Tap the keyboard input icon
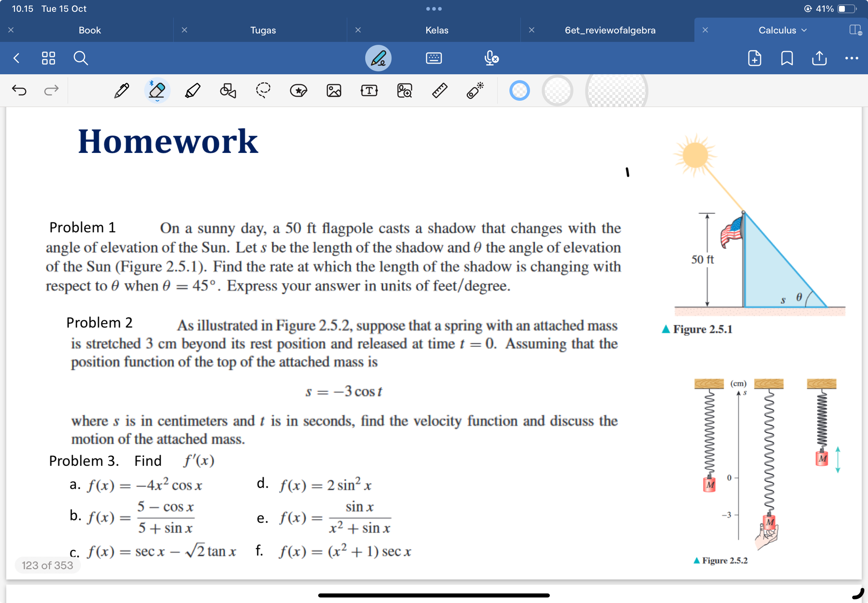The width and height of the screenshot is (868, 603). 434,59
